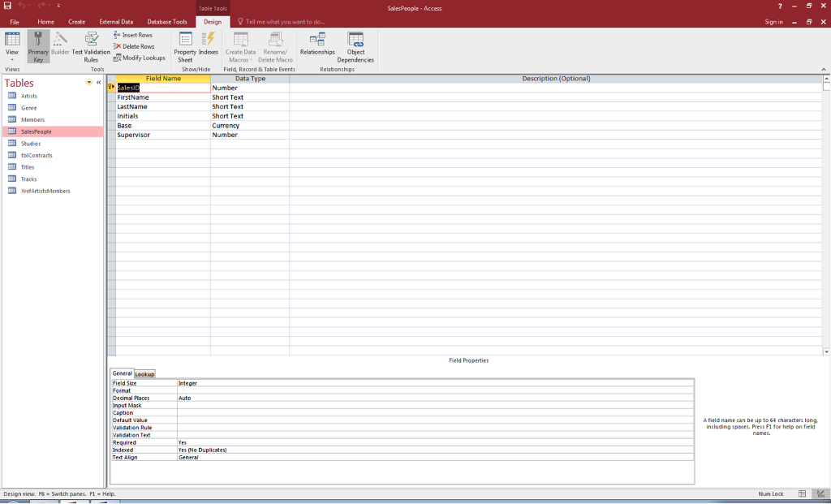
Task: Click the Field Size property value
Action: pos(434,383)
